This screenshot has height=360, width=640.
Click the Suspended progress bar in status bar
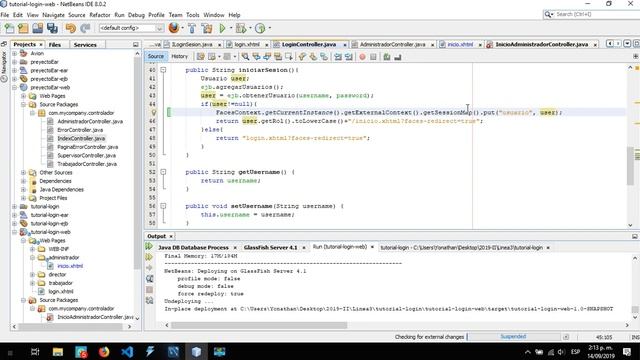coord(513,337)
